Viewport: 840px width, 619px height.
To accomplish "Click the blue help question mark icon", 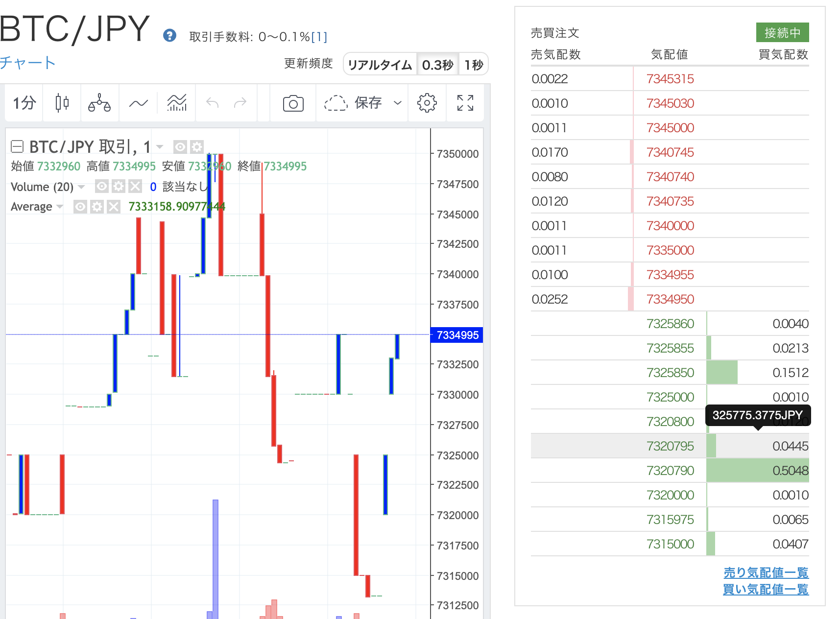I will pyautogui.click(x=169, y=36).
